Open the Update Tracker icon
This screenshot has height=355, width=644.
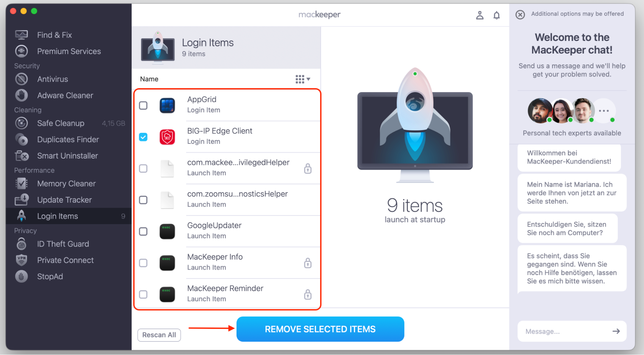(22, 200)
